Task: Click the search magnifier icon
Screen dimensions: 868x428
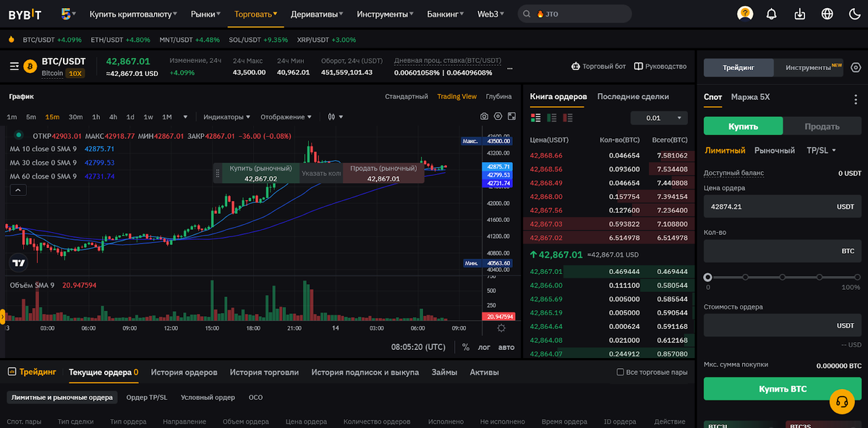Action: pos(526,14)
